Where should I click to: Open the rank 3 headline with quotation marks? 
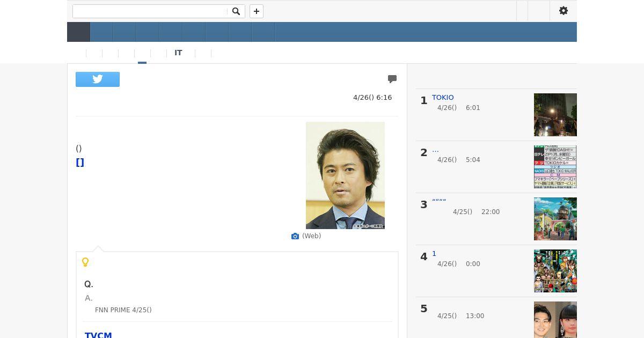(439, 201)
